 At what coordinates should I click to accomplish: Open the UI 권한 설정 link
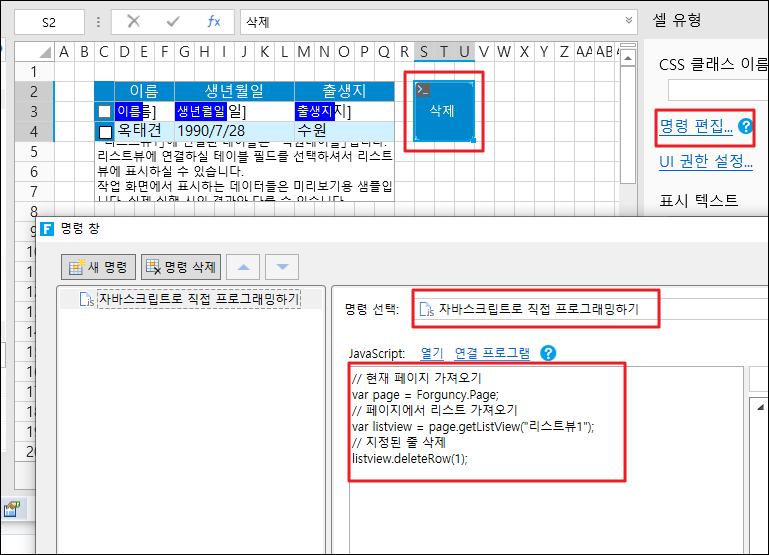[705, 162]
